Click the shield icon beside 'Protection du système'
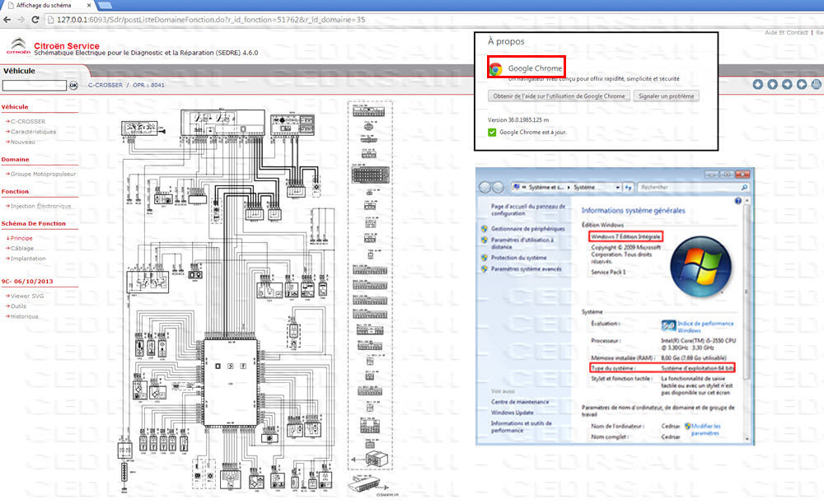This screenshot has width=824, height=504. pos(484,258)
